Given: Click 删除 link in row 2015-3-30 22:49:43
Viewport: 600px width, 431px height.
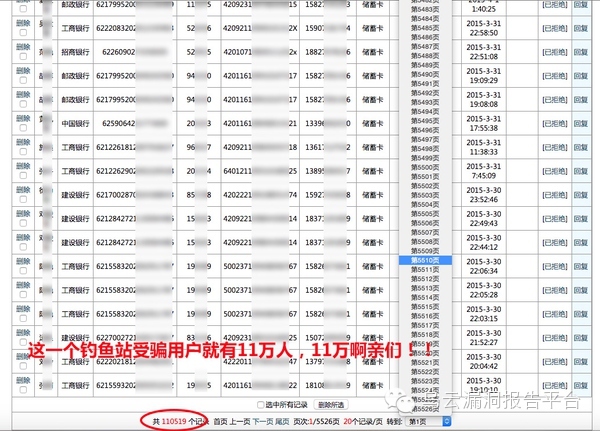Looking at the screenshot, I should point(23,214).
